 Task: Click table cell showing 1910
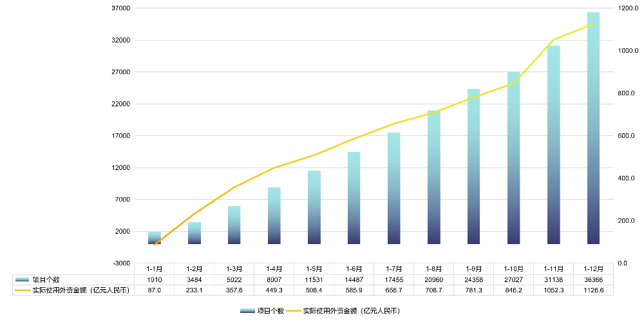tap(155, 279)
